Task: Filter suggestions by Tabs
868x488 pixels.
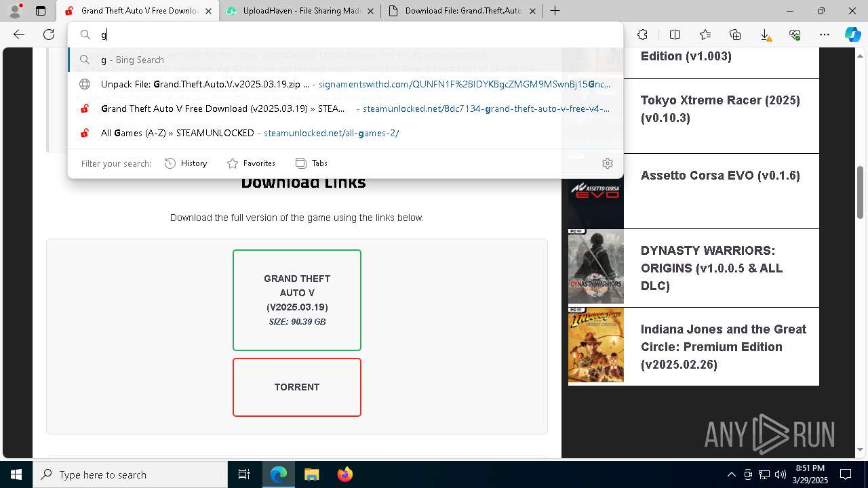Action: tap(311, 163)
